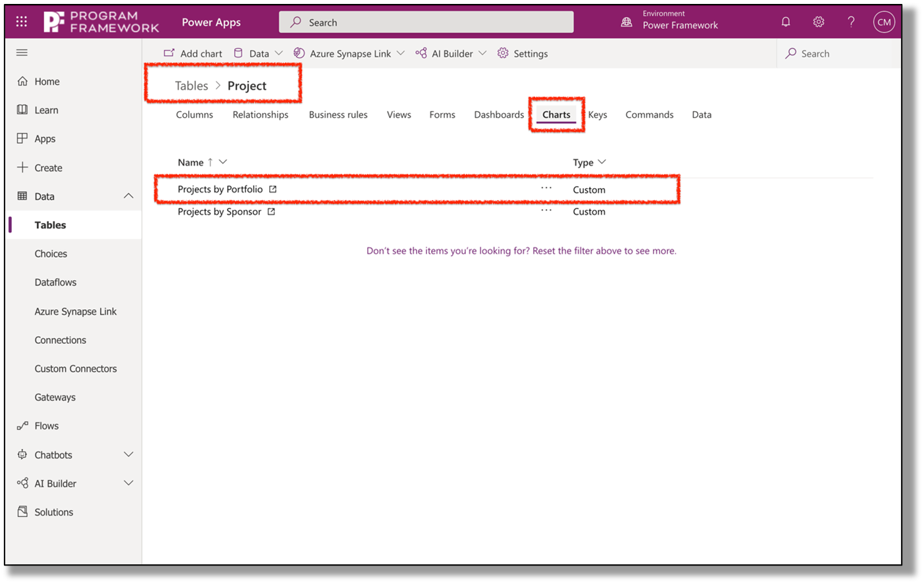Switch to the Keys tab
Screen dimensions: 924x584
click(598, 114)
